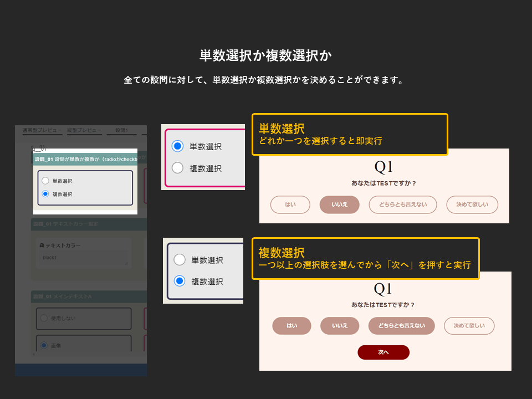Open the 縦型プレビュー tab
The width and height of the screenshot is (532, 399).
(84, 131)
